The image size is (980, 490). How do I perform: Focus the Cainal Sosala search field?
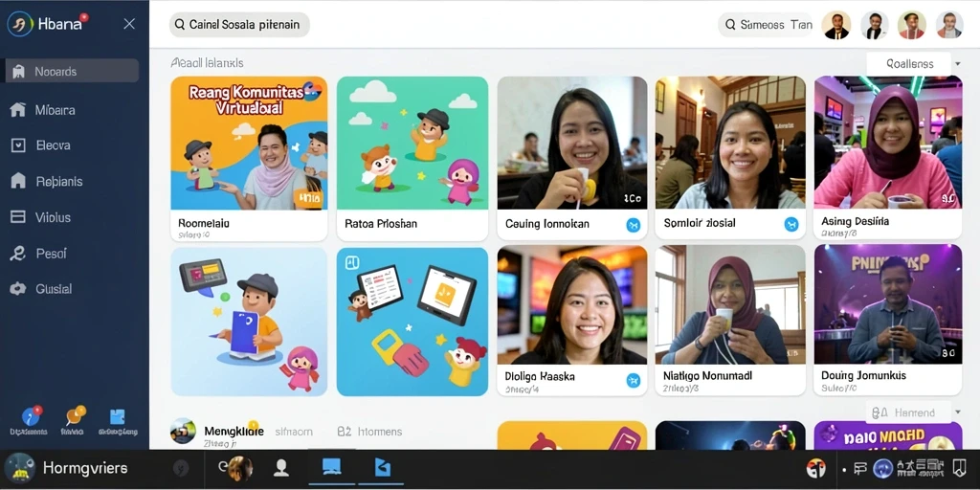pyautogui.click(x=239, y=25)
